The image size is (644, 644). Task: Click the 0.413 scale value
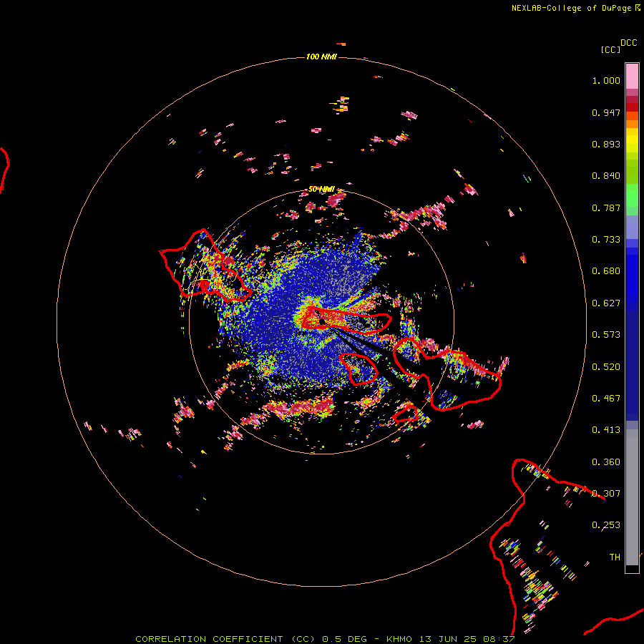(x=606, y=430)
